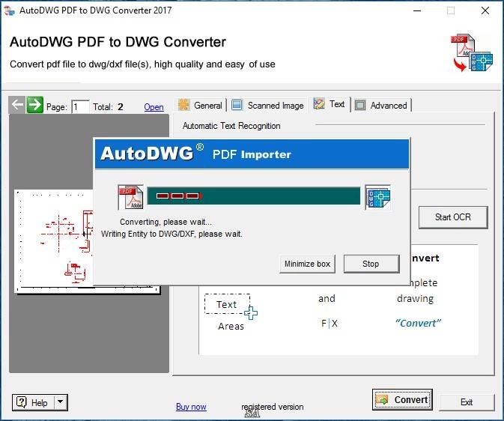Viewport: 504px width, 421px height.
Task: Follow the Buy now link
Action: point(191,407)
